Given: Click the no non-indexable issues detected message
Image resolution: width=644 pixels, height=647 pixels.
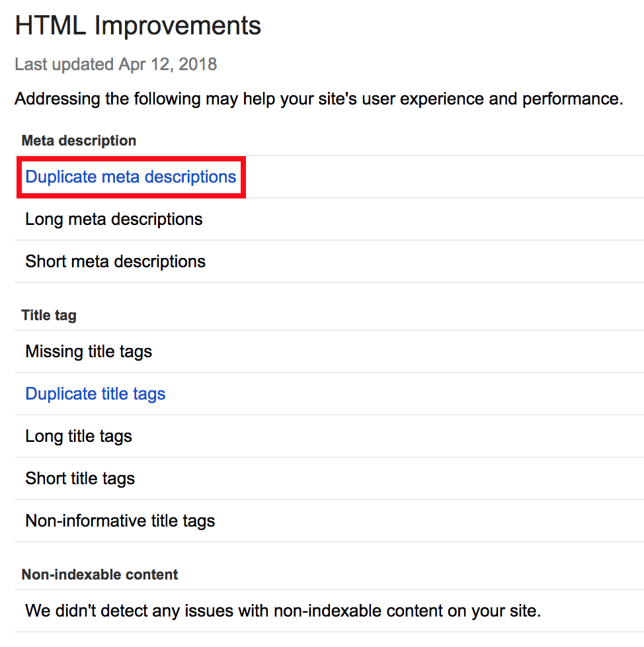Looking at the screenshot, I should point(283,611).
